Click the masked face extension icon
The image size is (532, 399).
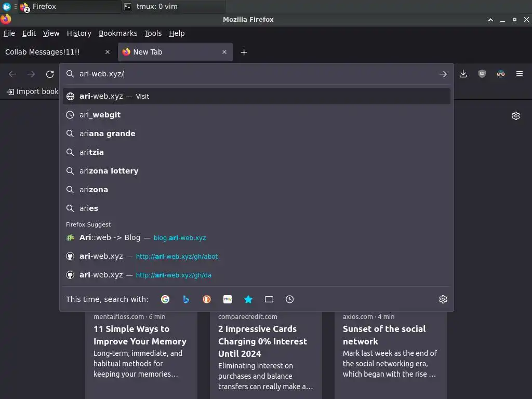point(501,74)
